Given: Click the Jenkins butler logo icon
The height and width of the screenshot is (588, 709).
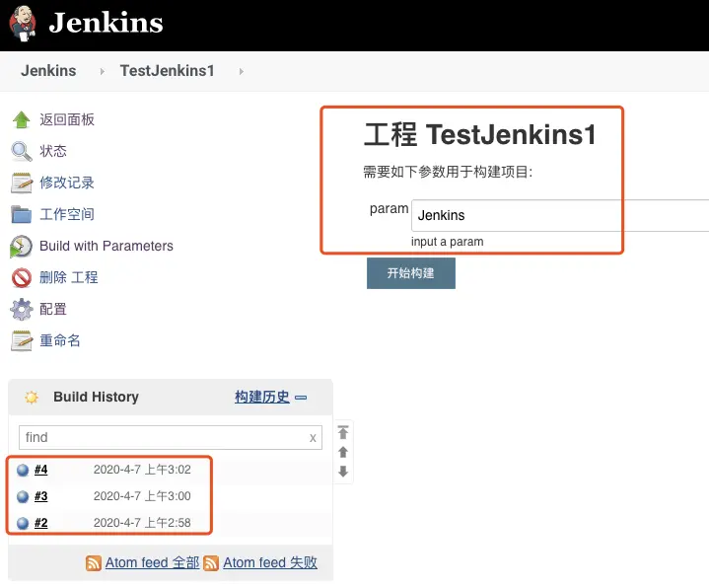Looking at the screenshot, I should pyautogui.click(x=23, y=23).
